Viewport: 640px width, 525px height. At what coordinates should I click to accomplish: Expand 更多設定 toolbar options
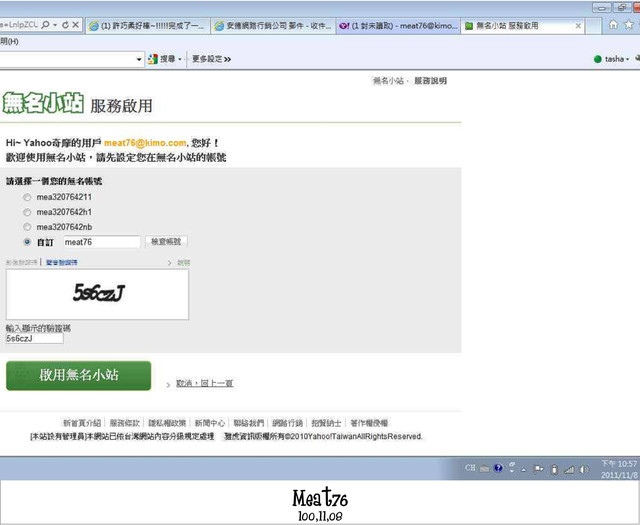[x=211, y=59]
